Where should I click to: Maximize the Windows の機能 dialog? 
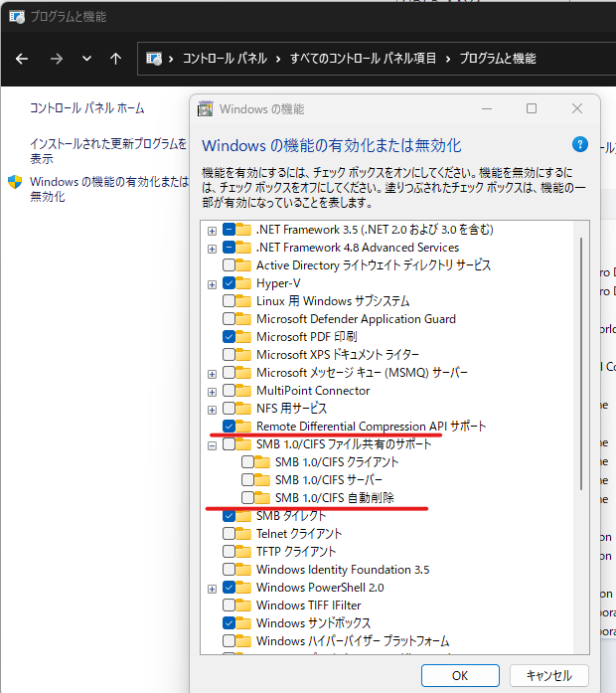point(532,108)
